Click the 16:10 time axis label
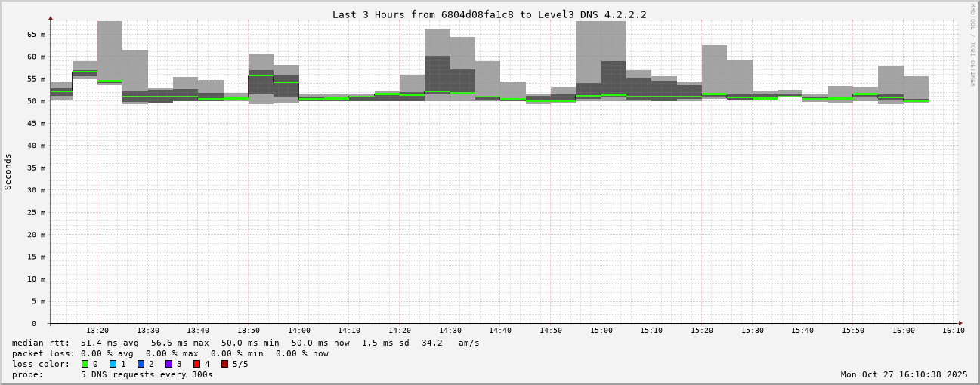The image size is (980, 385). pyautogui.click(x=953, y=331)
